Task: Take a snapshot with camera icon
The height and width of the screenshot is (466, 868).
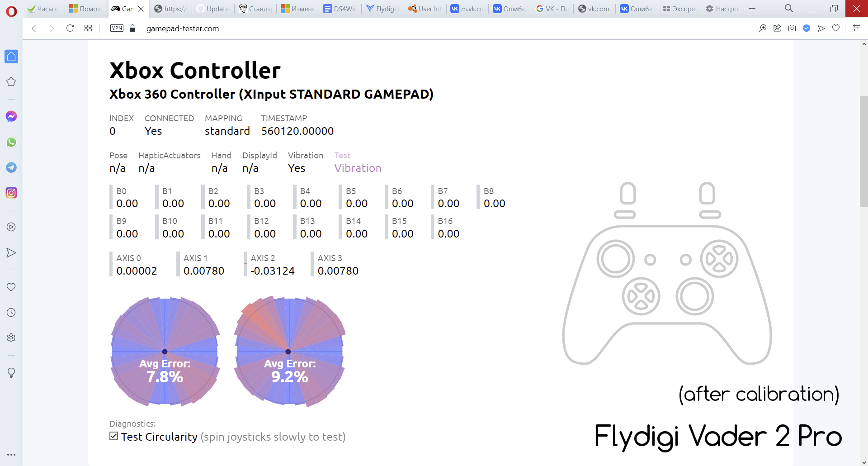Action: (792, 29)
